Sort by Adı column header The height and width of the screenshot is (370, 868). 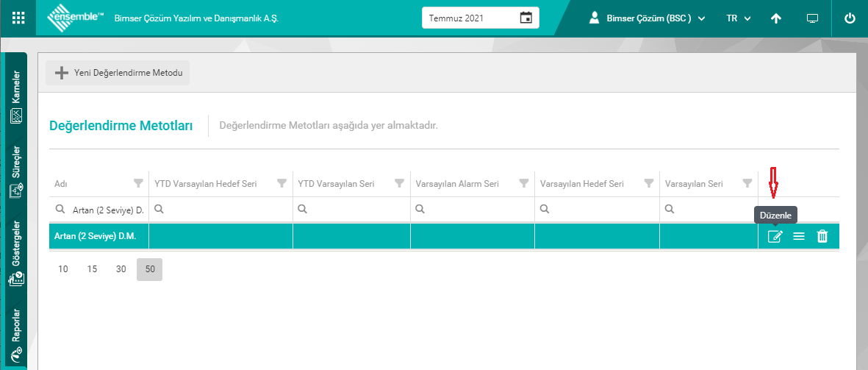(60, 184)
